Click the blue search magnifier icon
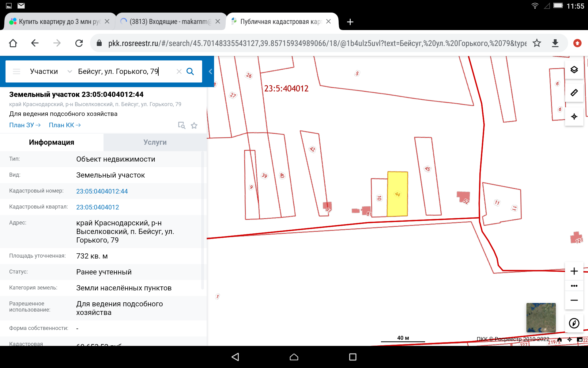The image size is (588, 368). [190, 71]
